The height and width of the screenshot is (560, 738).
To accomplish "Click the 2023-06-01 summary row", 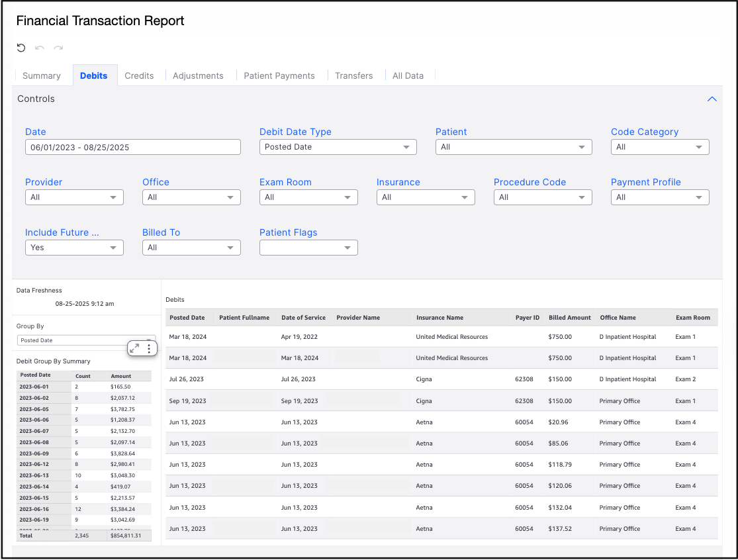I will 84,387.
